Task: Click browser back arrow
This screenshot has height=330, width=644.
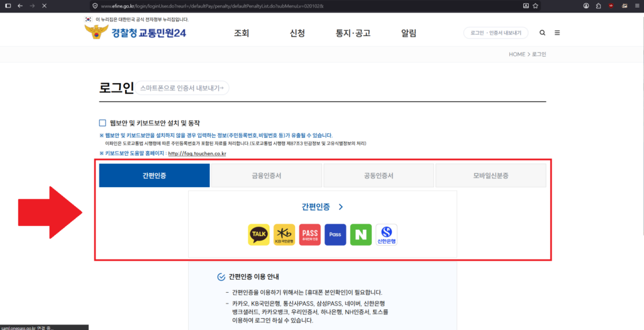Action: (x=19, y=6)
